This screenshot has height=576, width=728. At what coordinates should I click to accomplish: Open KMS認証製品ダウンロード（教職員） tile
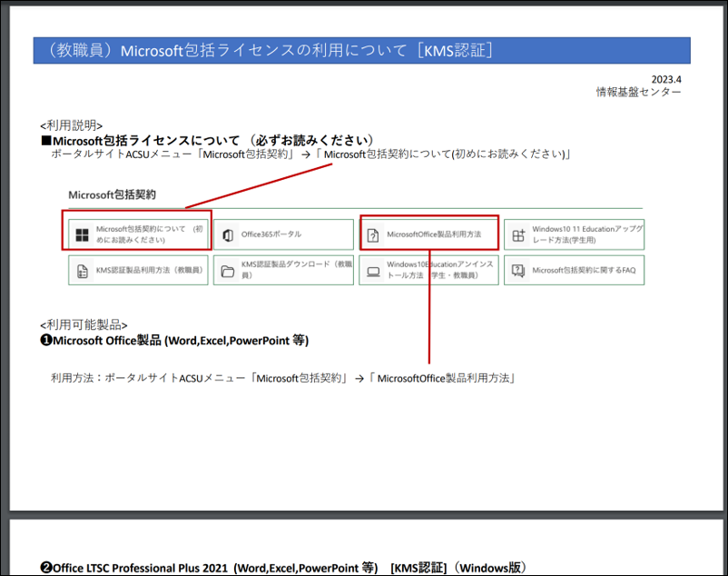tap(284, 270)
